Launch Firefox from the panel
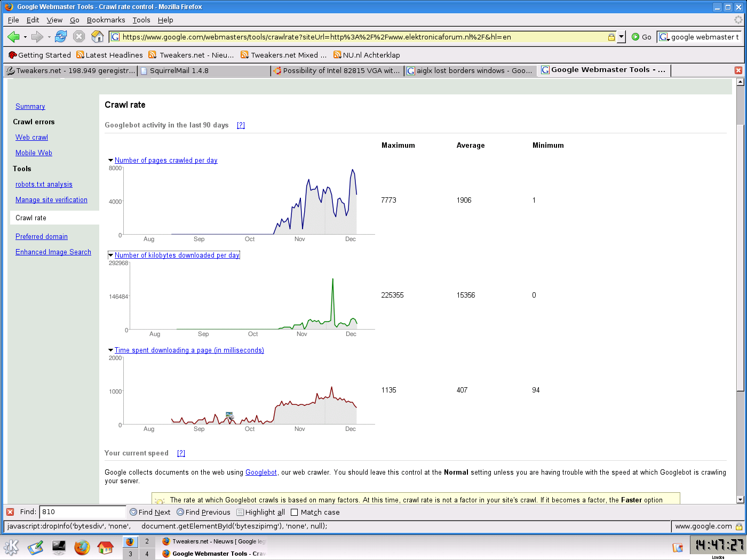The width and height of the screenshot is (747, 560). click(82, 547)
